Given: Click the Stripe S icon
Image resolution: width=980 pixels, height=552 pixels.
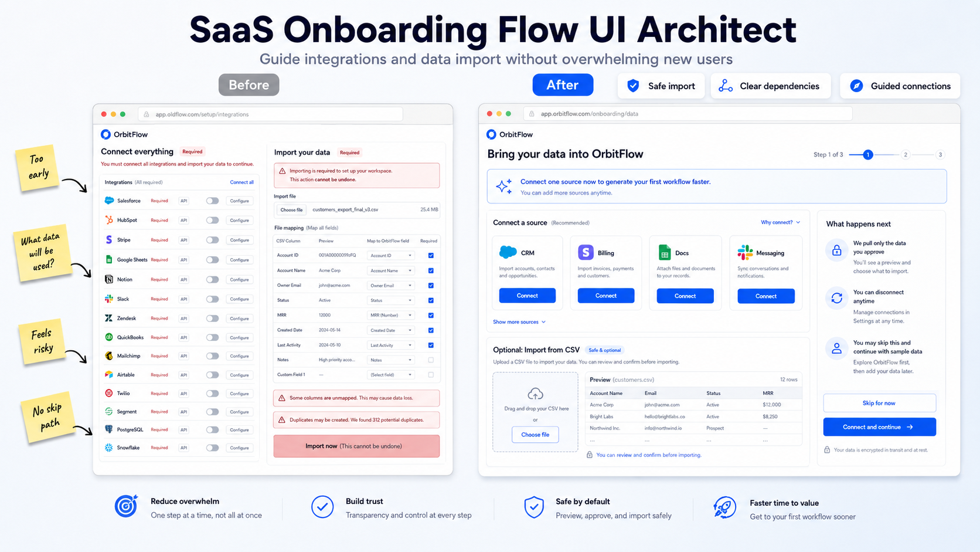Looking at the screenshot, I should click(109, 240).
